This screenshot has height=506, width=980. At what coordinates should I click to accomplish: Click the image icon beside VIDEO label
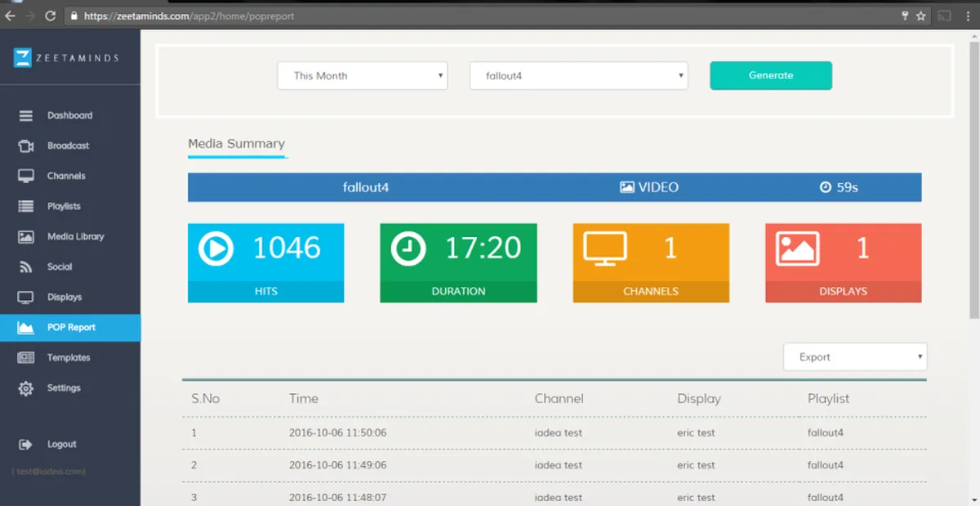[627, 187]
